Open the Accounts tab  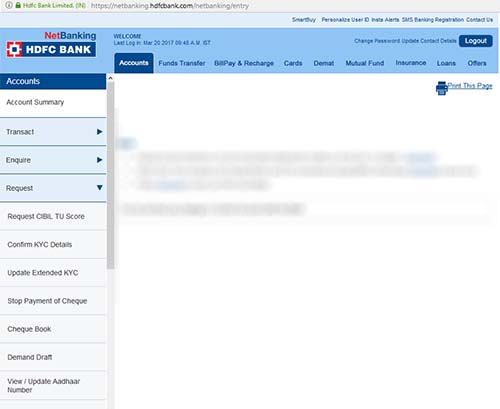pyautogui.click(x=134, y=63)
